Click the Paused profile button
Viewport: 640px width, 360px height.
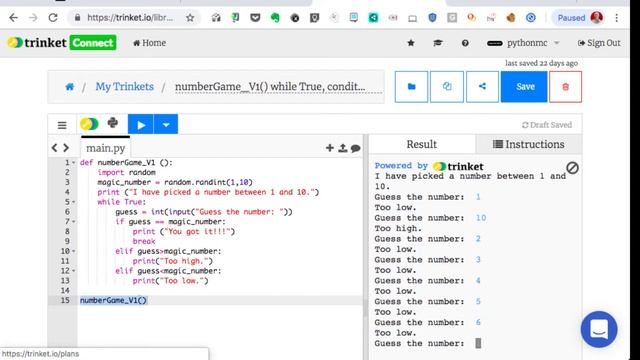pyautogui.click(x=577, y=18)
